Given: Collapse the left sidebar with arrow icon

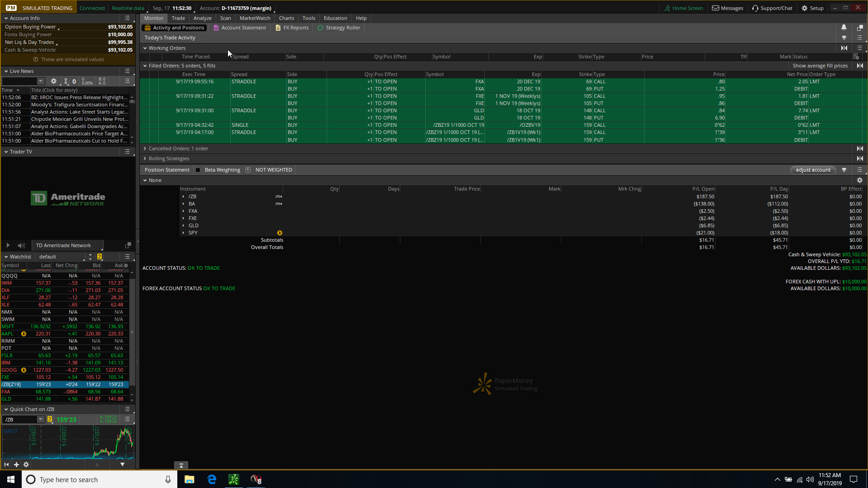Looking at the screenshot, I should point(6,464).
